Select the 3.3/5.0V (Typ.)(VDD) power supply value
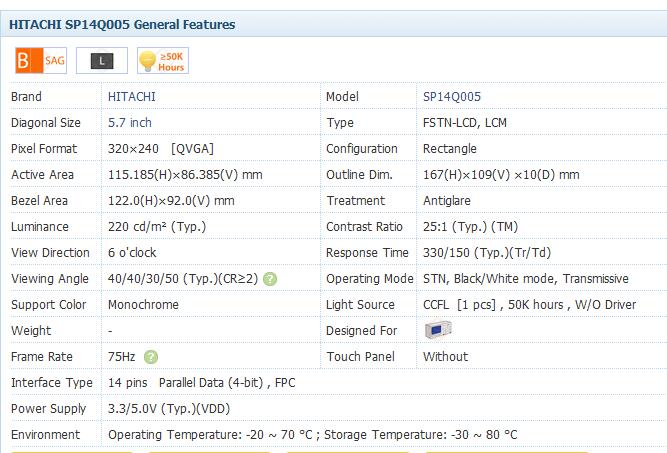This screenshot has width=667, height=453. pos(169,408)
